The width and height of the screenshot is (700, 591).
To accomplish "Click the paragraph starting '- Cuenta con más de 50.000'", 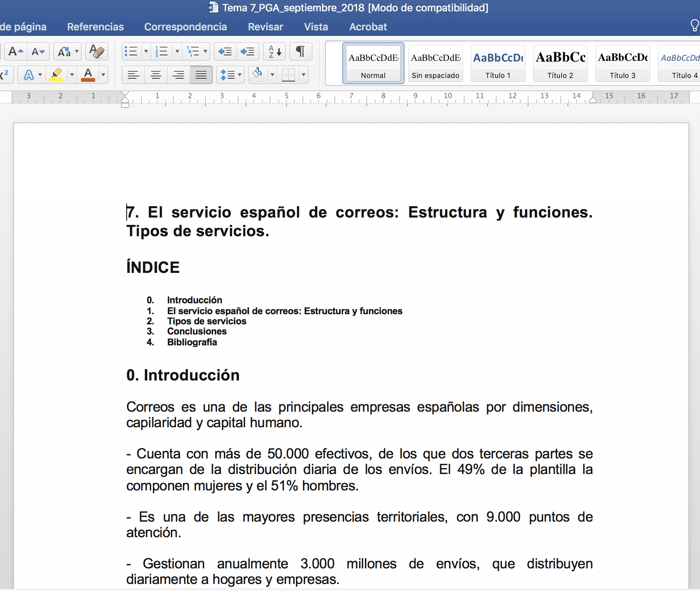I will coord(359,470).
